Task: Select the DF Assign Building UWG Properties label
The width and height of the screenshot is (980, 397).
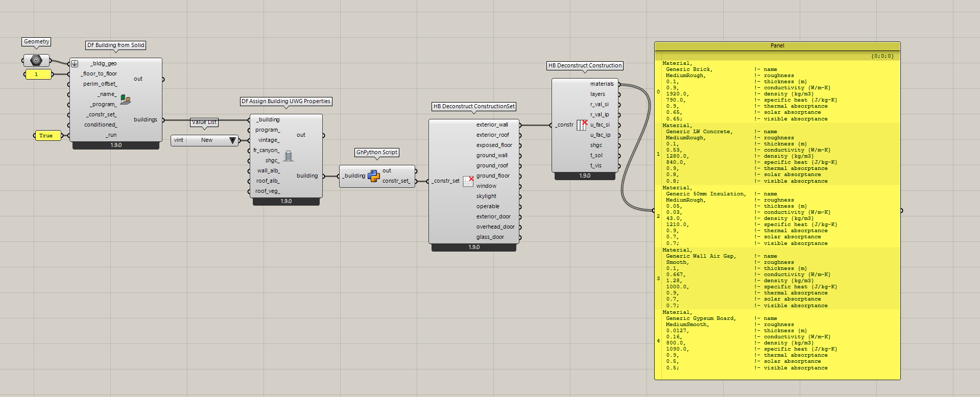Action: [286, 102]
